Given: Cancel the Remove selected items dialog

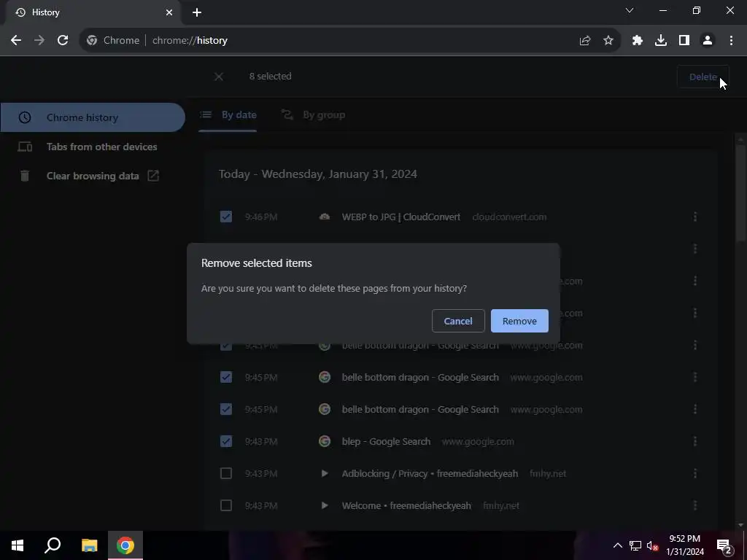Looking at the screenshot, I should click(458, 321).
